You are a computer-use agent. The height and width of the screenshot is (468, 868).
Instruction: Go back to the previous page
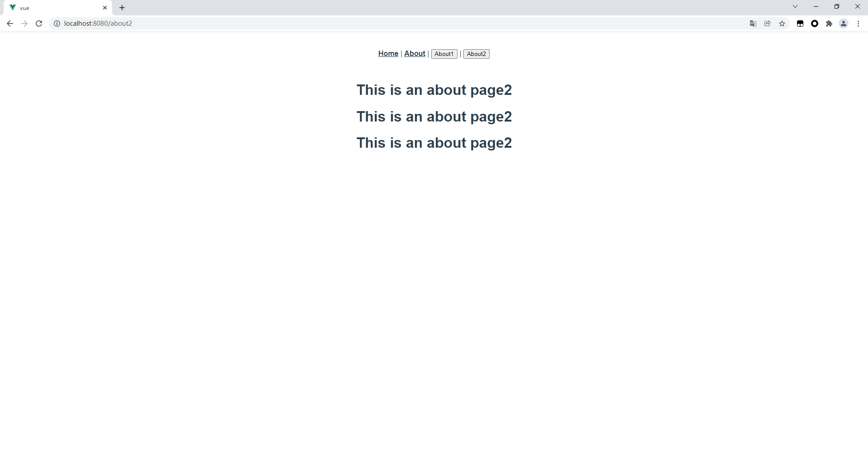click(10, 23)
